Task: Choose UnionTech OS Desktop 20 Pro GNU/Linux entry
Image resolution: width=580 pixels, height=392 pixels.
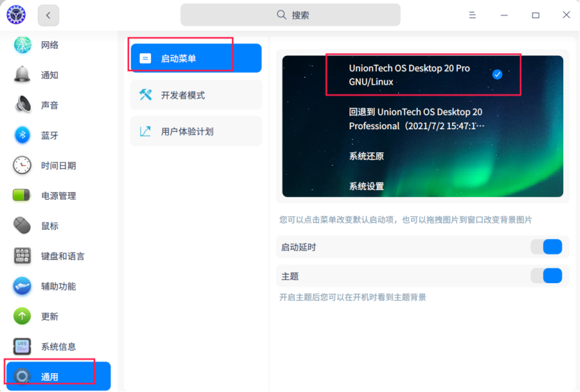Action: (409, 75)
